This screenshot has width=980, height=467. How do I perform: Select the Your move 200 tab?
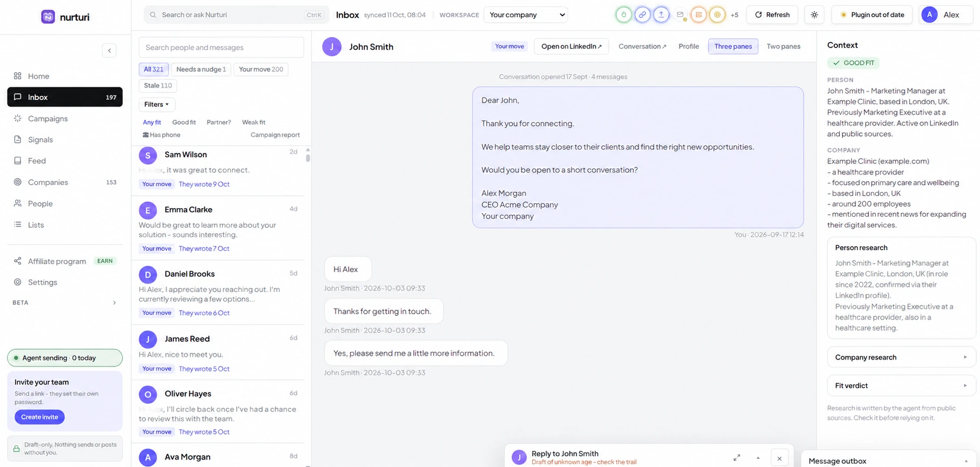[x=261, y=69]
